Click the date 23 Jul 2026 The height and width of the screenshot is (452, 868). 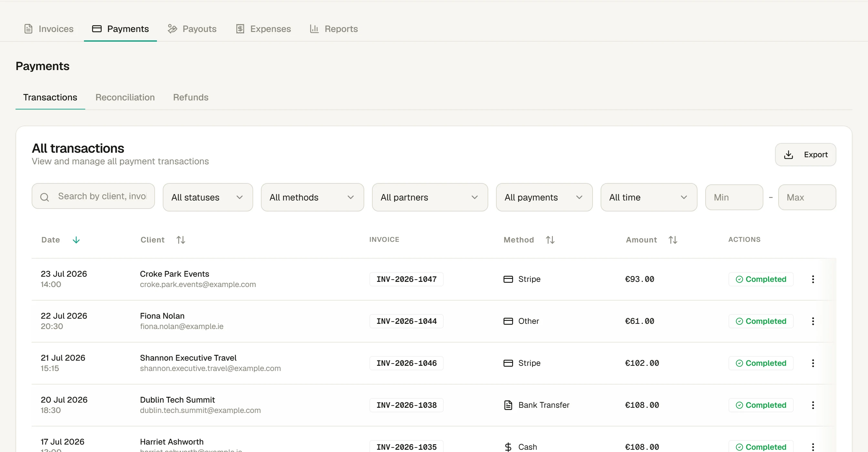[x=64, y=274]
